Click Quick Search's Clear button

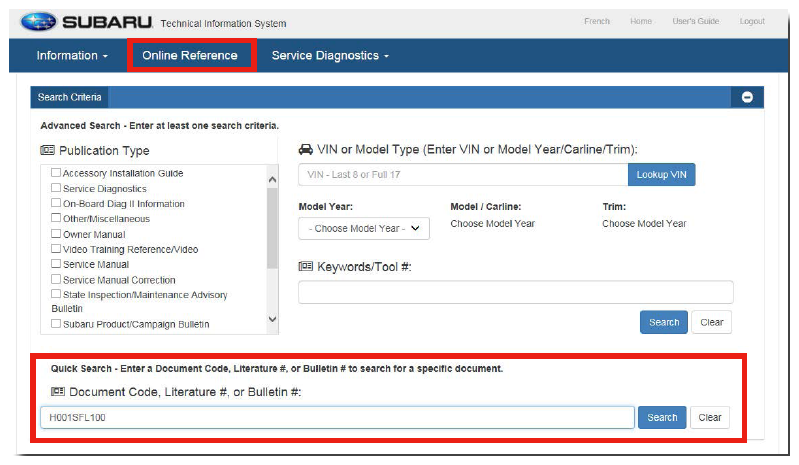tap(709, 418)
